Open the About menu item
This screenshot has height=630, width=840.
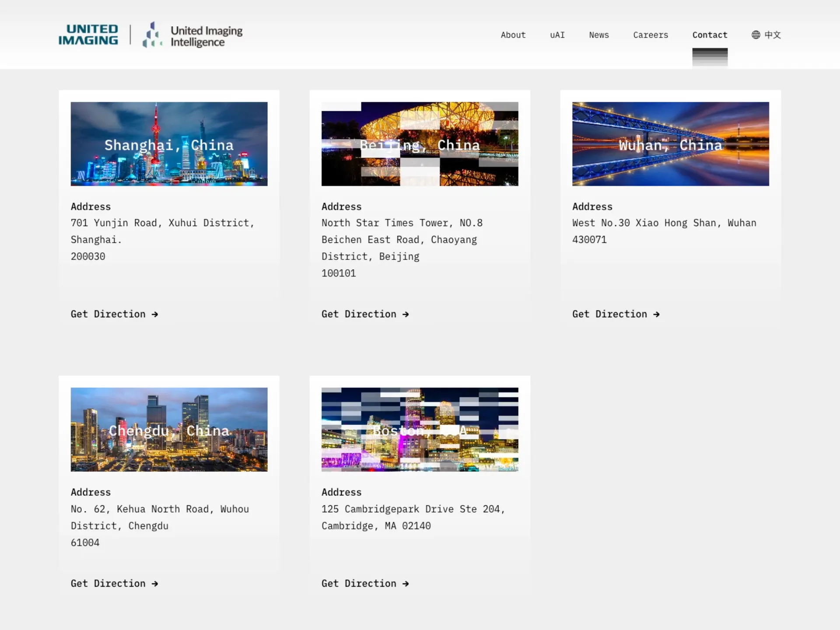pos(513,35)
